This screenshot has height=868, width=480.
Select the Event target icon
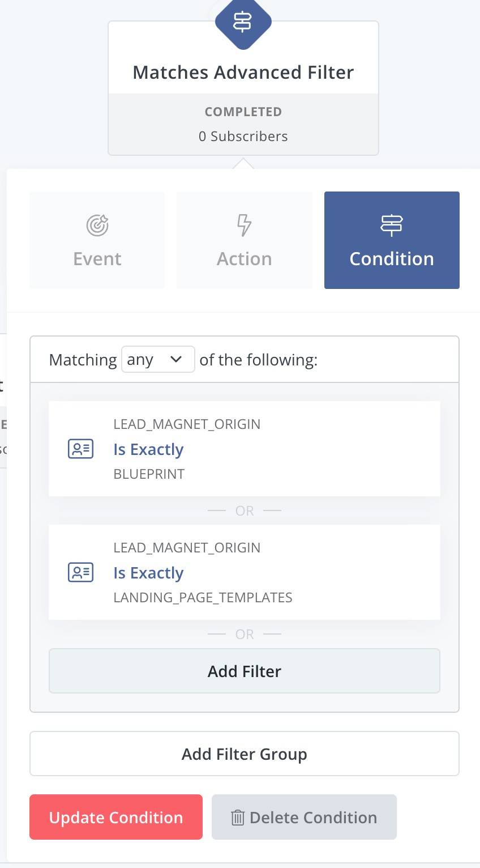click(x=97, y=225)
